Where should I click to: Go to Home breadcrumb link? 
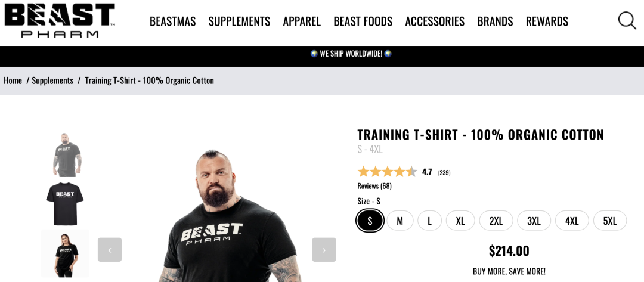(13, 80)
